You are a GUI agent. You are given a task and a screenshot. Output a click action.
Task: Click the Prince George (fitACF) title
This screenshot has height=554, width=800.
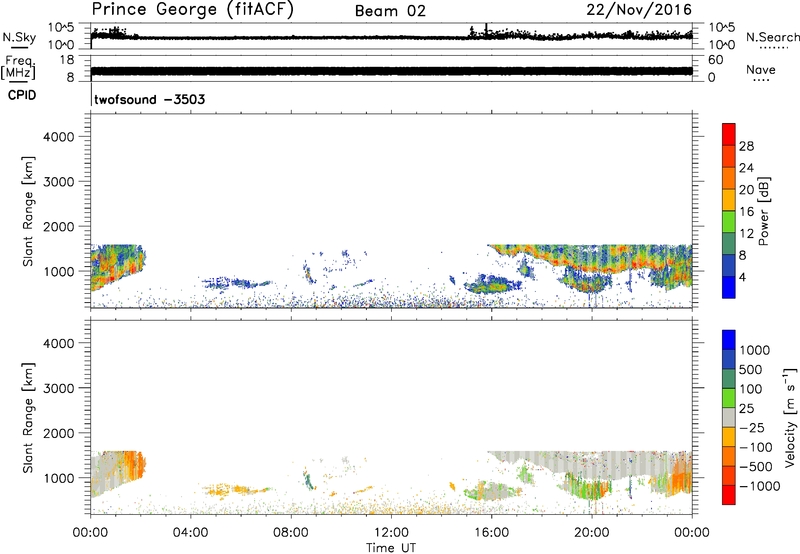tap(193, 10)
